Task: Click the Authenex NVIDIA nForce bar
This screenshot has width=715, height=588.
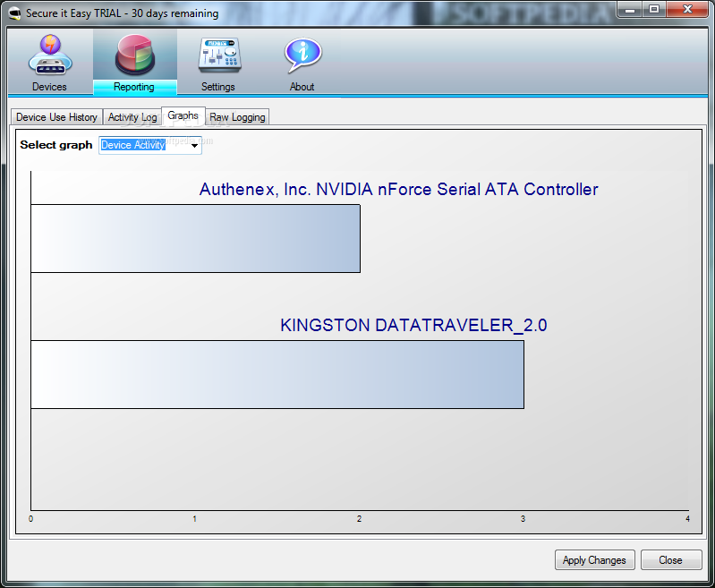Action: click(x=196, y=239)
